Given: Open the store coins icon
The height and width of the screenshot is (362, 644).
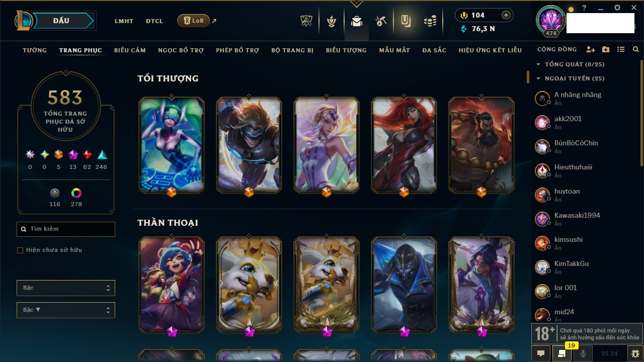Looking at the screenshot, I should click(430, 21).
